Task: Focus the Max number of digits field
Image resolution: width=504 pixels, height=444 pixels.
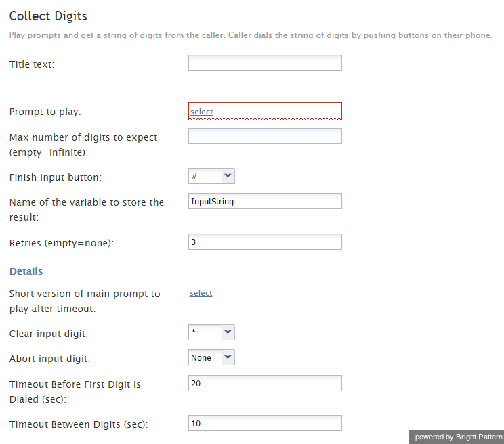Action: pos(265,136)
